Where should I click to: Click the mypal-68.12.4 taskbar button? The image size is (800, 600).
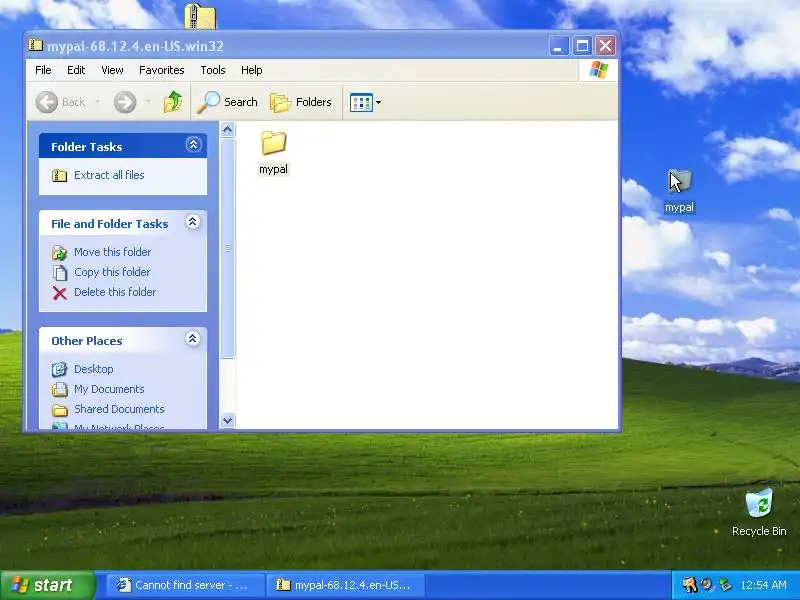click(346, 585)
